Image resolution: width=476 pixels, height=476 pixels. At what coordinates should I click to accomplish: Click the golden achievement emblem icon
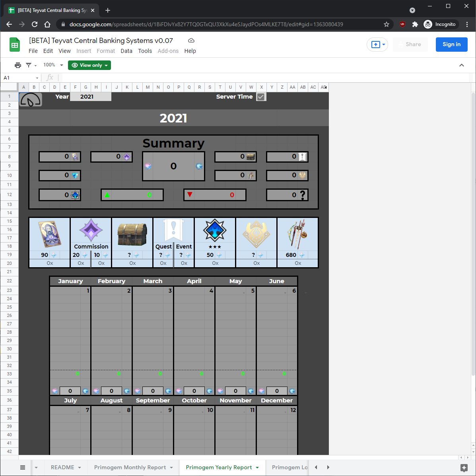coord(256,234)
